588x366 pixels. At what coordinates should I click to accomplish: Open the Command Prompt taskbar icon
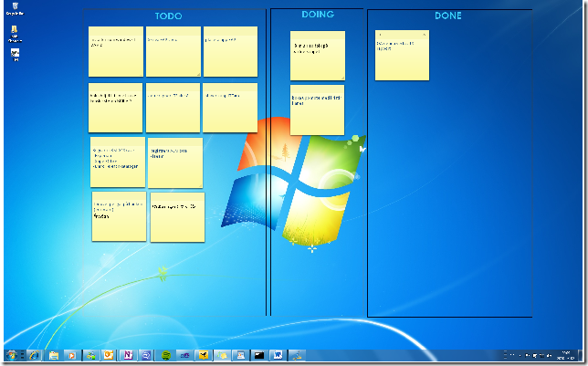pos(259,354)
